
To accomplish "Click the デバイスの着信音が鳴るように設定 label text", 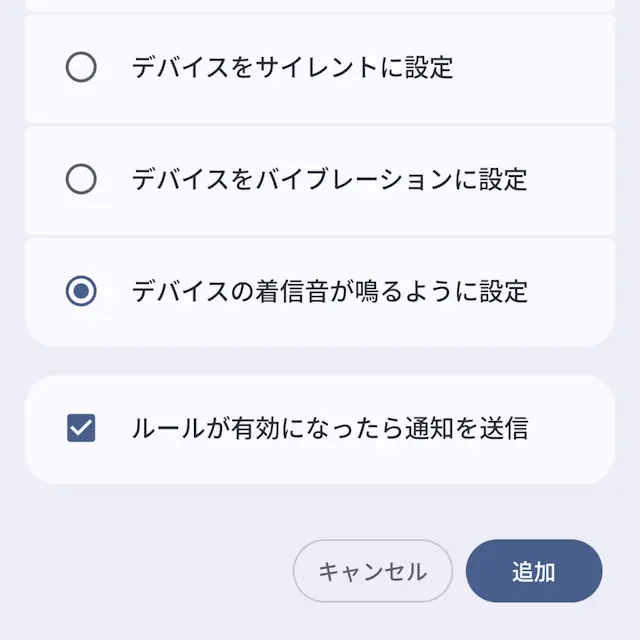I will click(x=329, y=291).
